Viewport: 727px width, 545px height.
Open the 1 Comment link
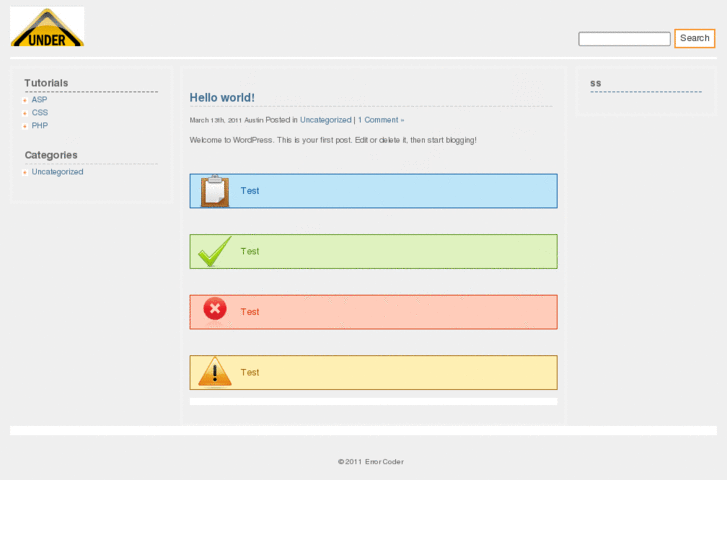click(381, 120)
